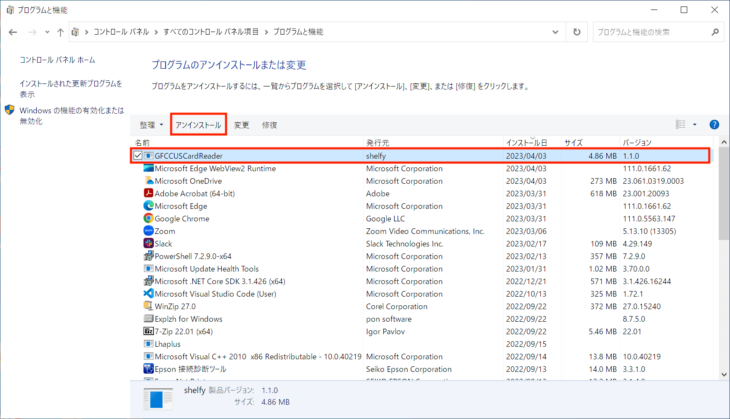The height and width of the screenshot is (419, 730).
Task: Click the Back navigation arrow
Action: tap(13, 32)
